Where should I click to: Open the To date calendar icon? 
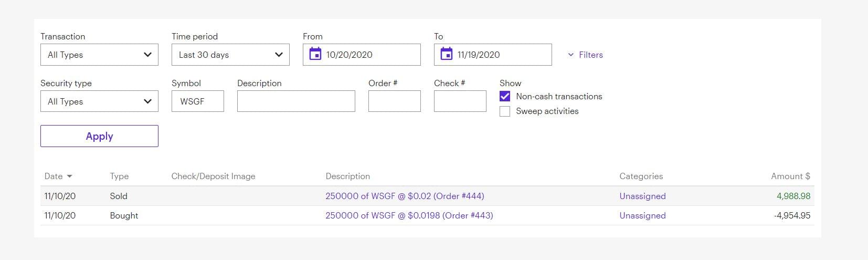446,54
